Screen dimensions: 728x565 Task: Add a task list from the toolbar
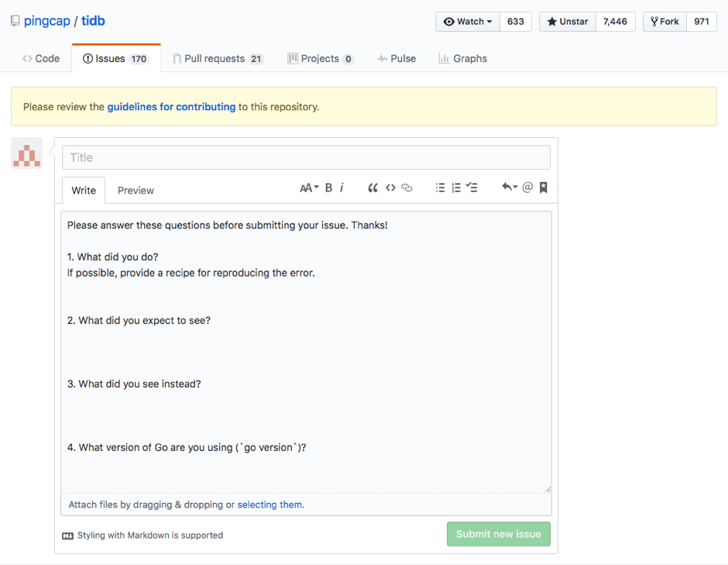(472, 188)
